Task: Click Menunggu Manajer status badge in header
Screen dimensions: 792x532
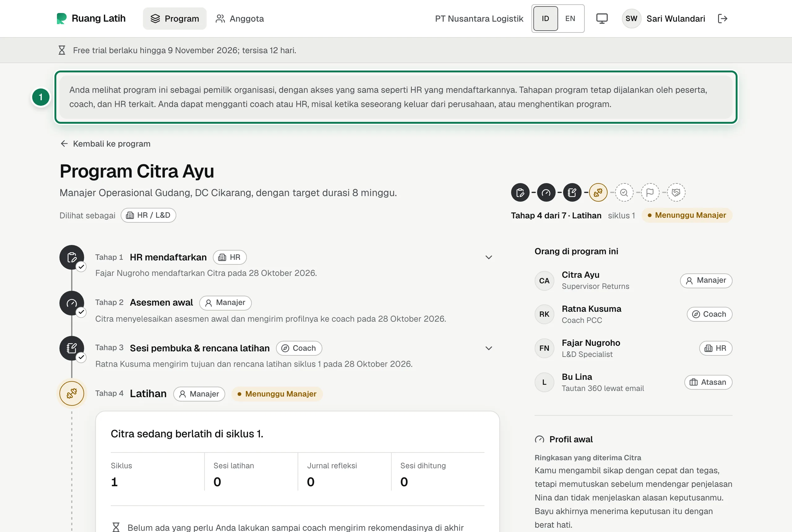Action: tap(687, 215)
